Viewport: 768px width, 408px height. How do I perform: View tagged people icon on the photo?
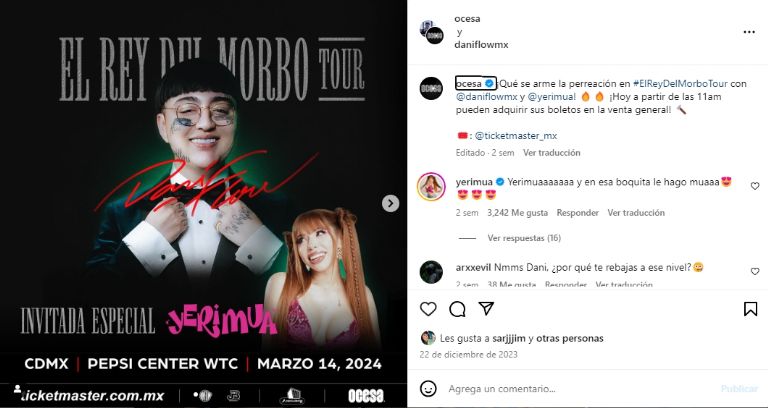point(17,389)
